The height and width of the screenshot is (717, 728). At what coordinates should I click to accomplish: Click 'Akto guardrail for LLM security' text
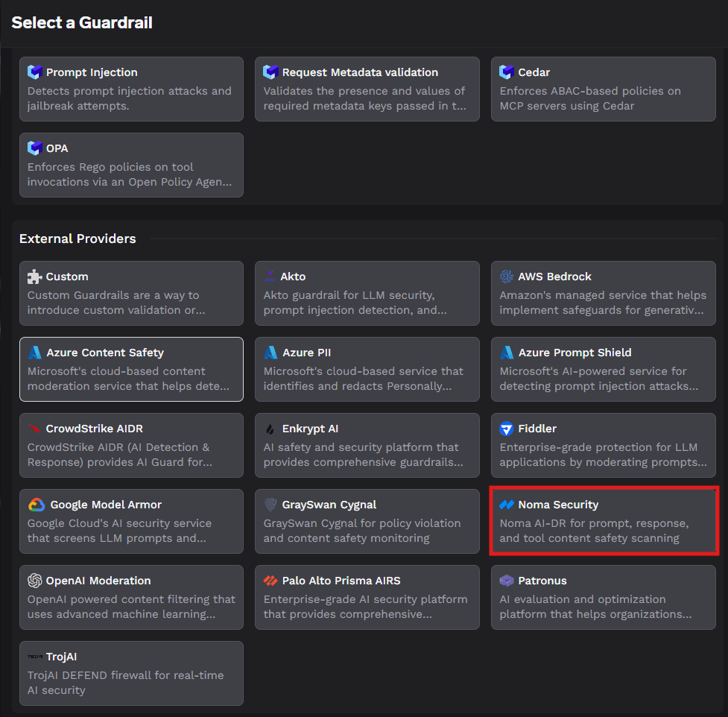pos(355,303)
